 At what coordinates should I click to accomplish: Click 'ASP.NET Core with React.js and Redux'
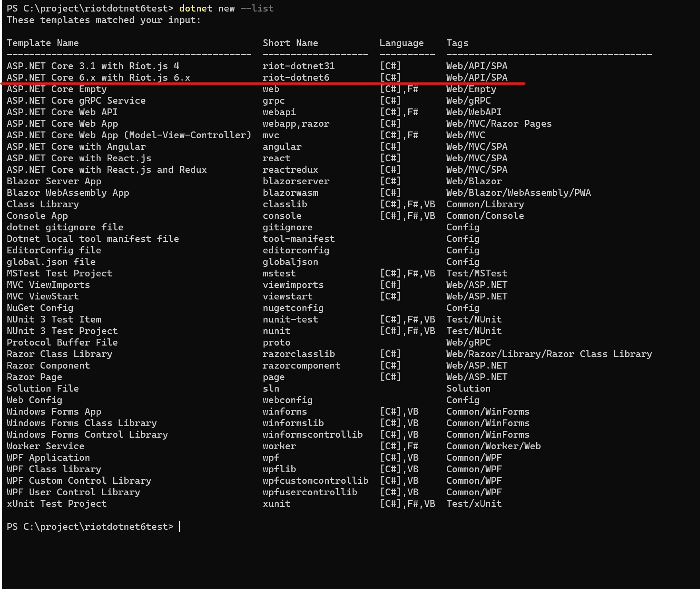(x=107, y=170)
